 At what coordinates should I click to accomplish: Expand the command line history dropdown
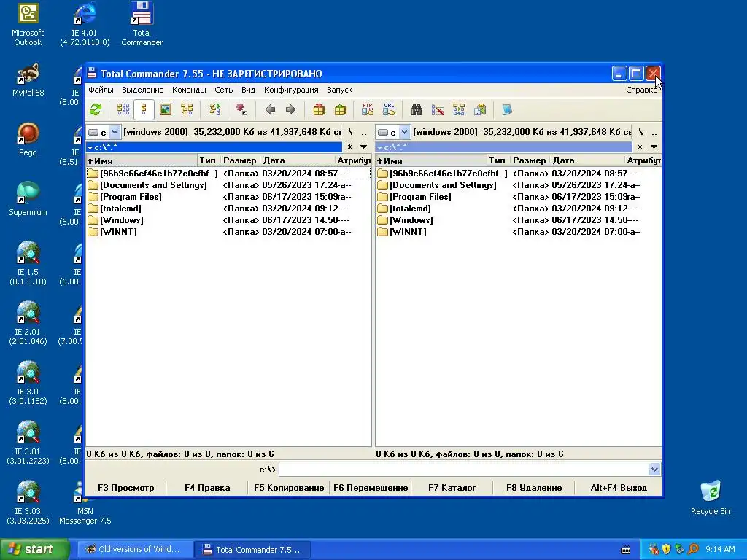tap(654, 470)
